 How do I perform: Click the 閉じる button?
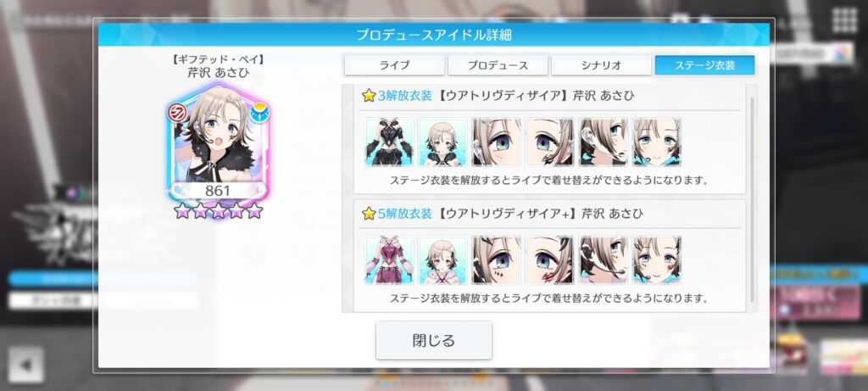(434, 340)
